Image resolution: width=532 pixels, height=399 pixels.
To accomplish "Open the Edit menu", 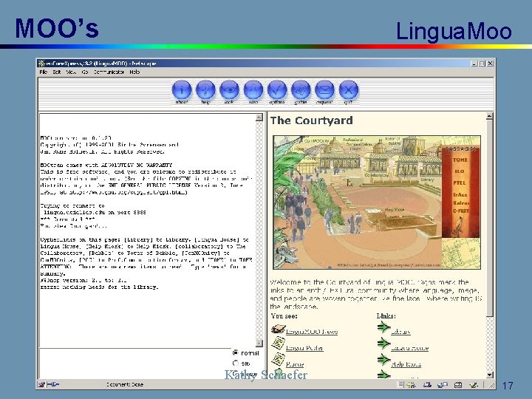I will (x=57, y=72).
